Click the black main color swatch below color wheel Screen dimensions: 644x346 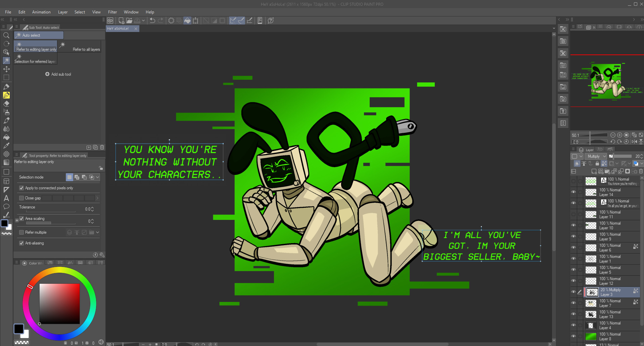(19, 329)
